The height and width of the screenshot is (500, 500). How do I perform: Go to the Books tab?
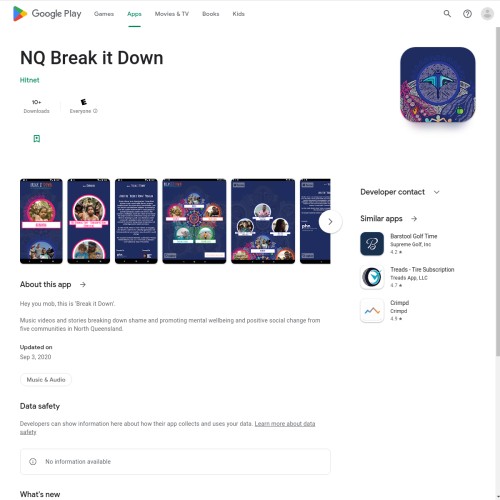(x=211, y=14)
